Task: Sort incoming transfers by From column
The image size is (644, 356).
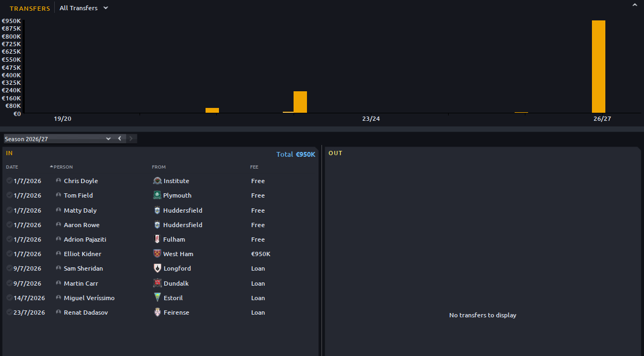Action: click(x=159, y=167)
